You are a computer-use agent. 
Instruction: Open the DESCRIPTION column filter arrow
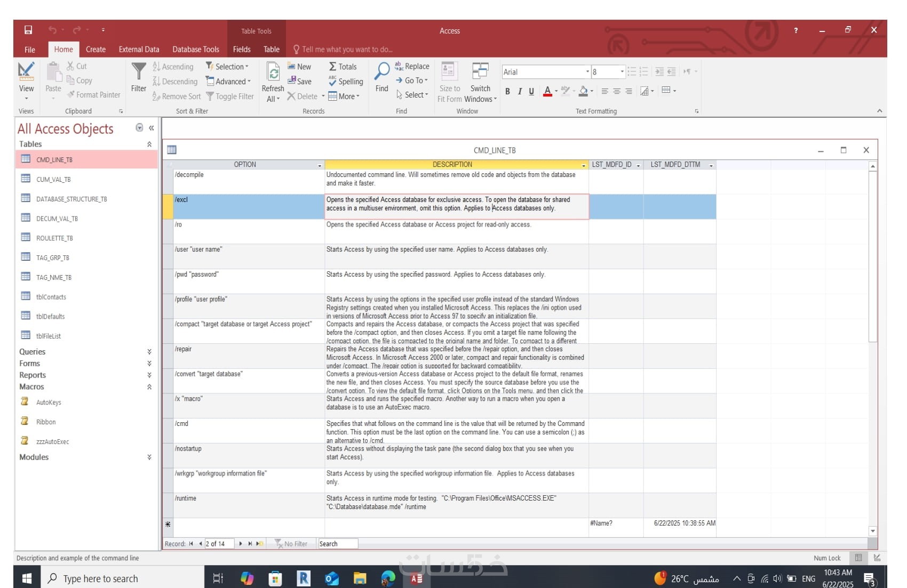tap(583, 165)
